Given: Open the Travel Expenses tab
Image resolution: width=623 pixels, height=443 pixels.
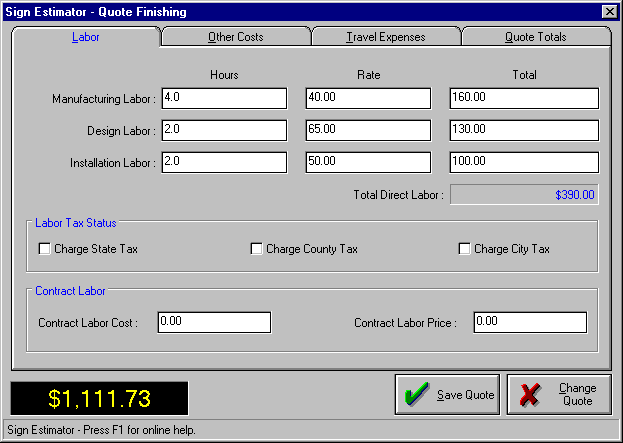Looking at the screenshot, I should coord(385,37).
